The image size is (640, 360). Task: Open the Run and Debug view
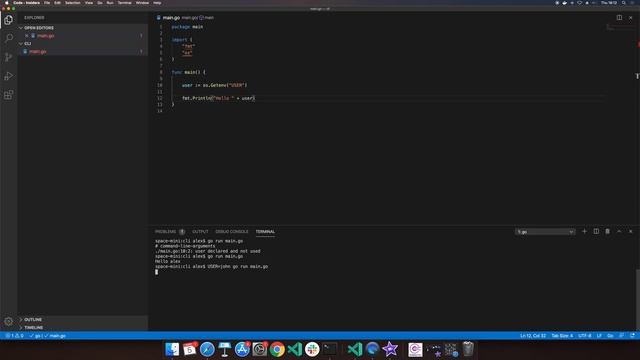point(9,76)
